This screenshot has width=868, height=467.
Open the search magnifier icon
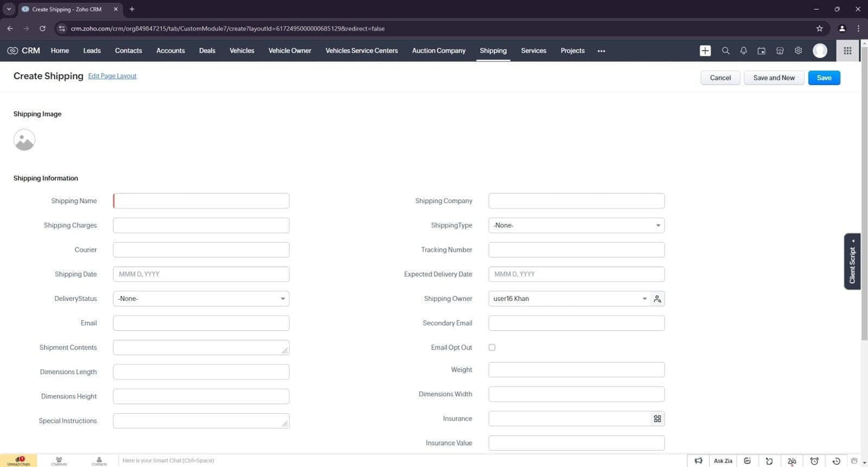point(725,51)
